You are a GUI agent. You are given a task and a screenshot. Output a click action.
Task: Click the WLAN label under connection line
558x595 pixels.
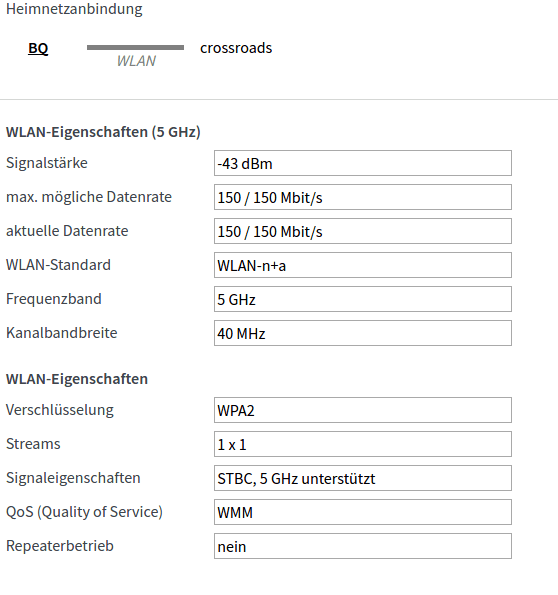point(136,61)
